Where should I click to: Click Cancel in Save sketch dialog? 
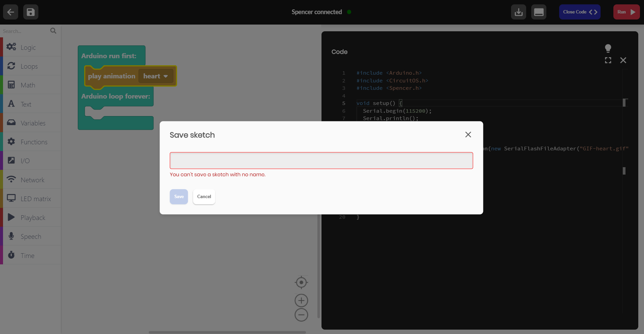pyautogui.click(x=204, y=196)
